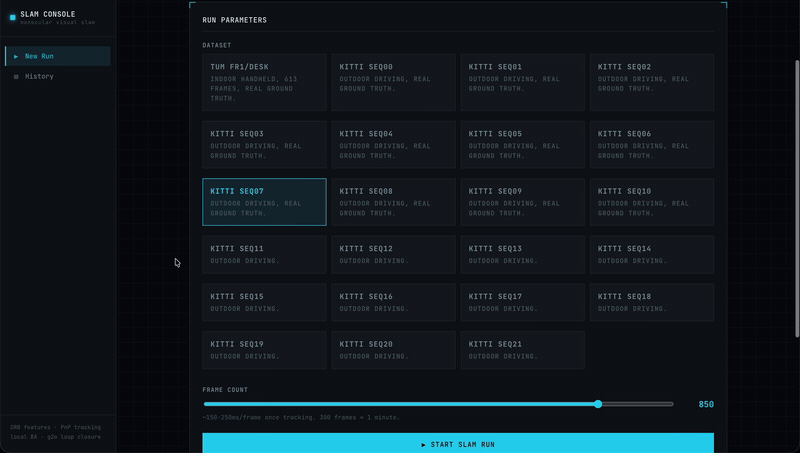The height and width of the screenshot is (453, 800).
Task: Click the frame count value 850
Action: click(706, 404)
